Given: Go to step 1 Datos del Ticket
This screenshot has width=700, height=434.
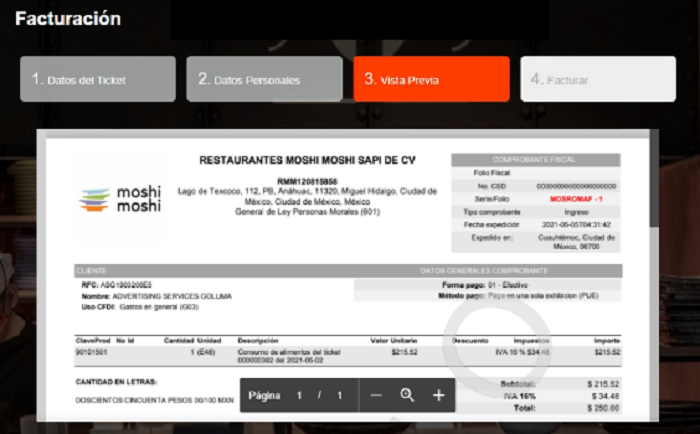Looking at the screenshot, I should coord(98,79).
